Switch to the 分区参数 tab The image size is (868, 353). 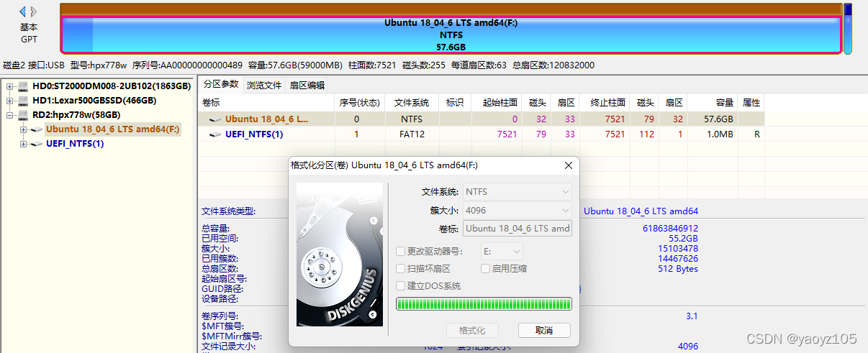220,84
